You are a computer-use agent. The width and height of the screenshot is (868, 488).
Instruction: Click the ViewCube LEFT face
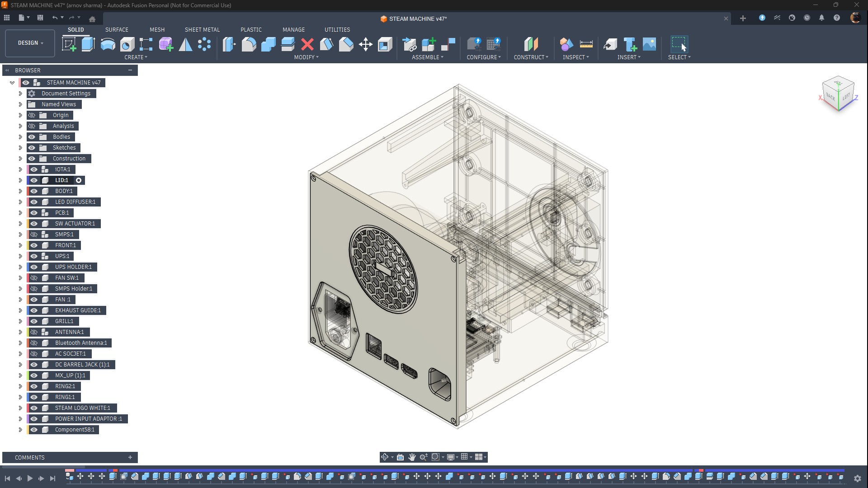pyautogui.click(x=846, y=96)
